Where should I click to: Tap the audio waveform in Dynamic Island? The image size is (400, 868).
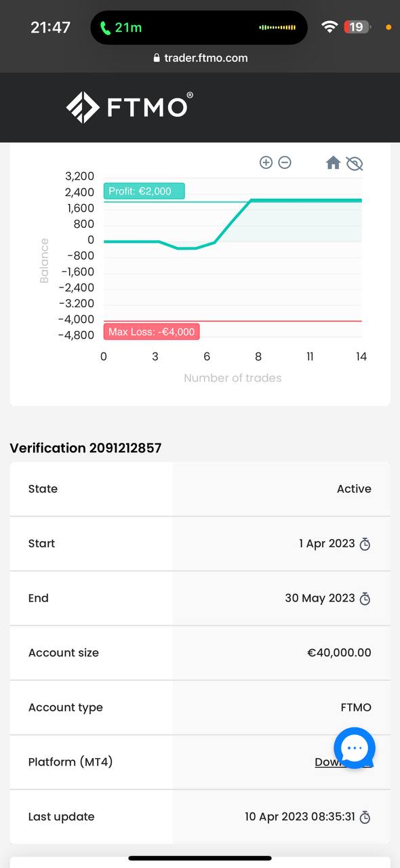277,28
